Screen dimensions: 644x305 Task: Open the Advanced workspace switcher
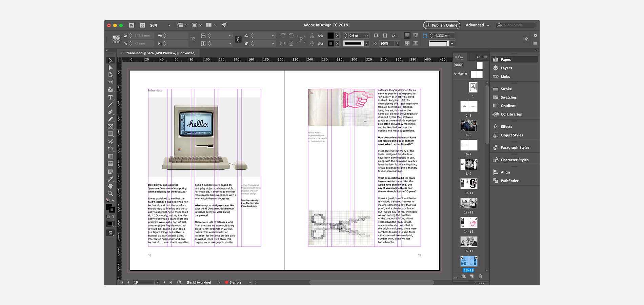tap(477, 25)
